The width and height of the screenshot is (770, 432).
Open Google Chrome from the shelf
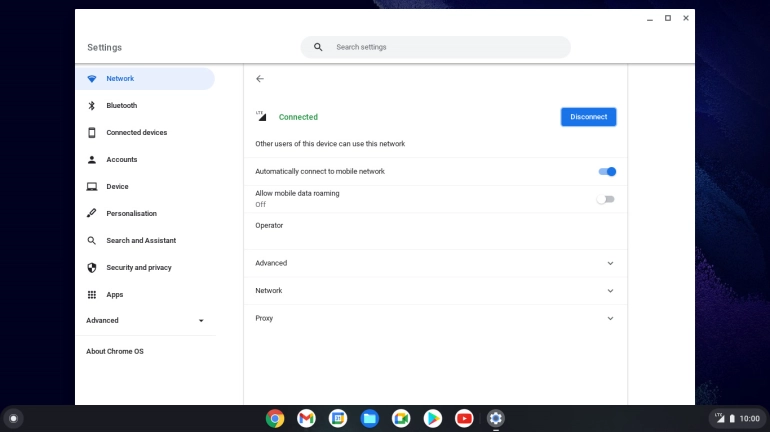pyautogui.click(x=275, y=418)
